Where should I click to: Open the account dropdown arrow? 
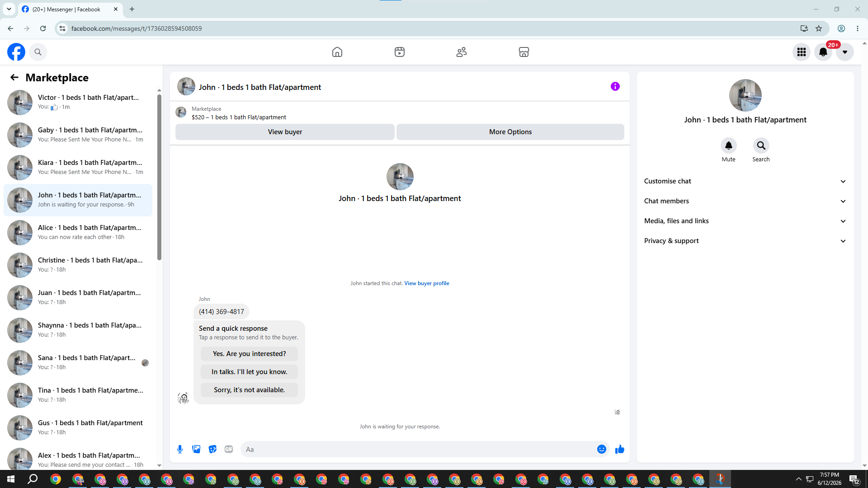point(845,52)
